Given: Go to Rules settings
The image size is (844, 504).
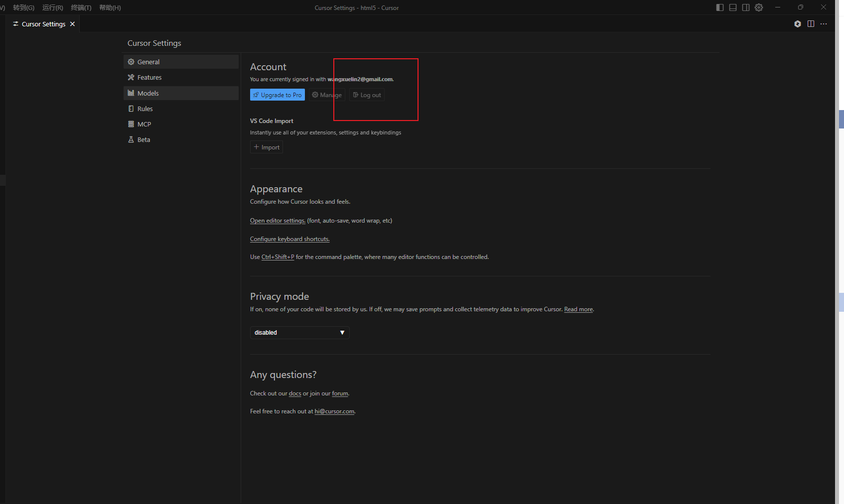Looking at the screenshot, I should tap(181, 109).
